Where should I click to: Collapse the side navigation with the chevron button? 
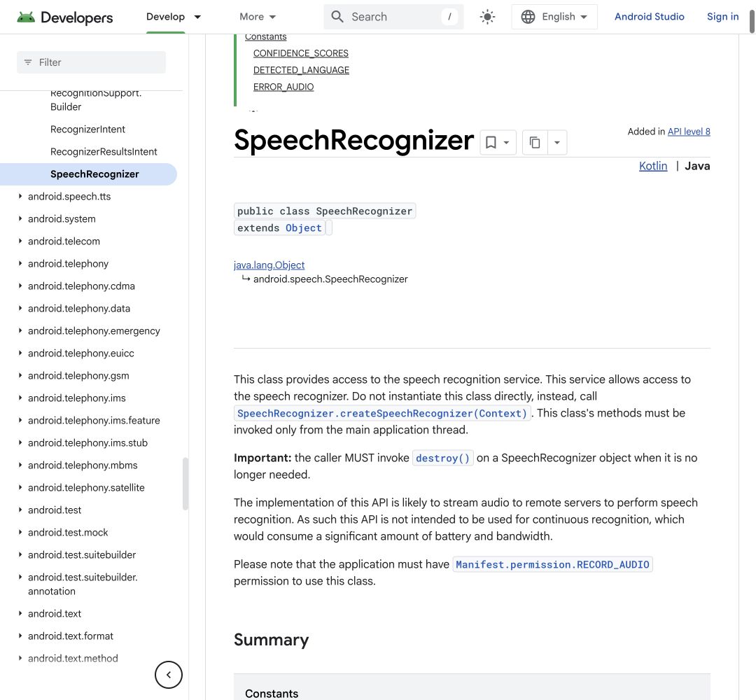point(168,674)
